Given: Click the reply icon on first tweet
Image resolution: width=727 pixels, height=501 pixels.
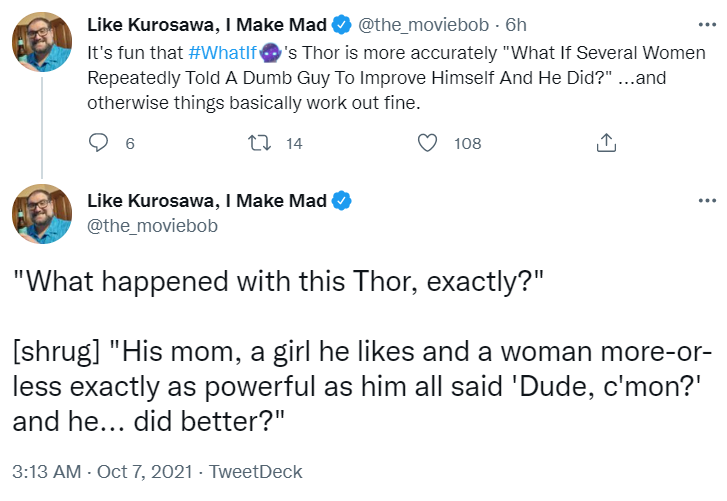Looking at the screenshot, I should click(98, 143).
